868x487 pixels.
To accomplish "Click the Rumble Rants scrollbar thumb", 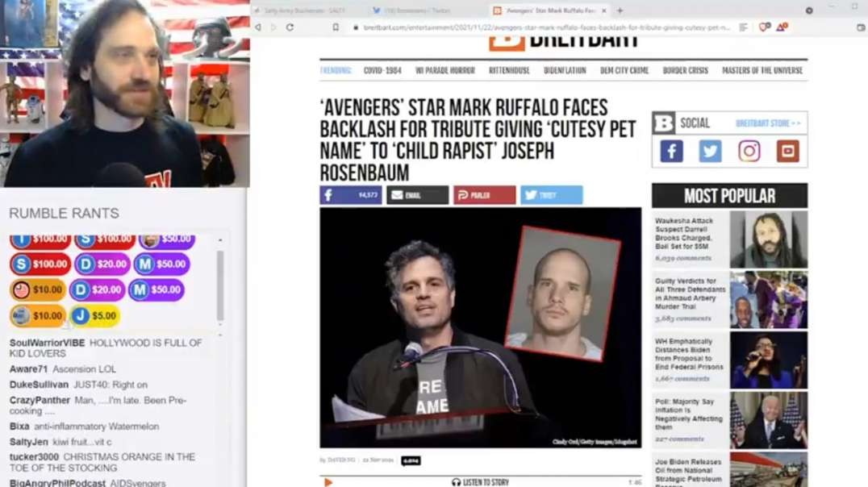I will click(220, 285).
